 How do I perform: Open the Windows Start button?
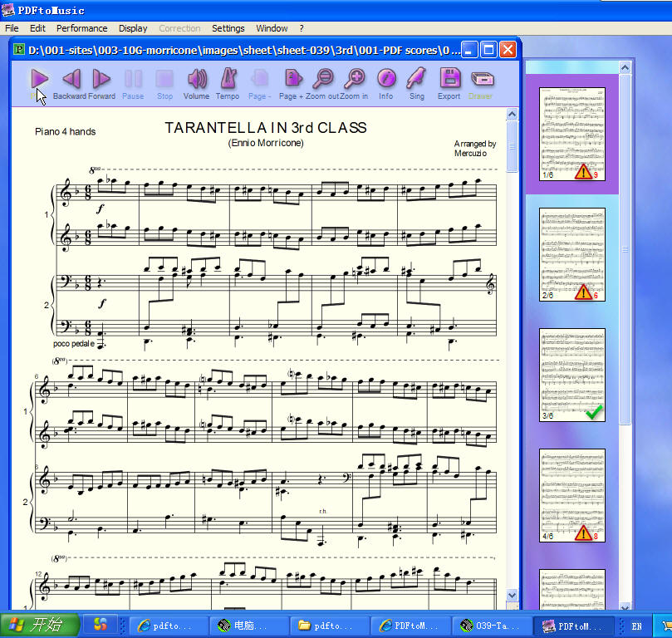tap(40, 625)
